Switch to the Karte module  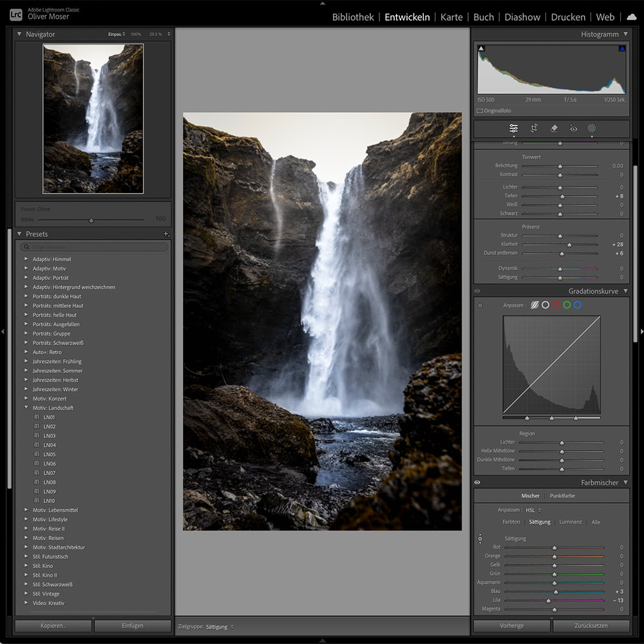click(451, 17)
